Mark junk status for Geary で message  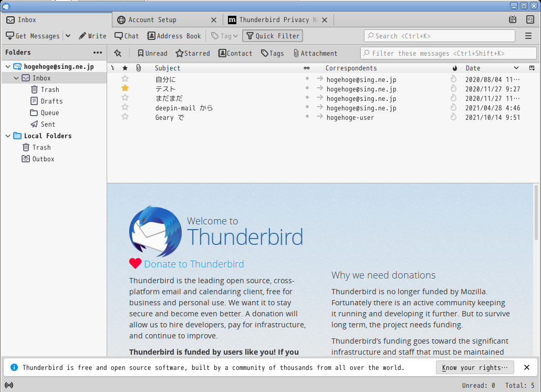453,117
